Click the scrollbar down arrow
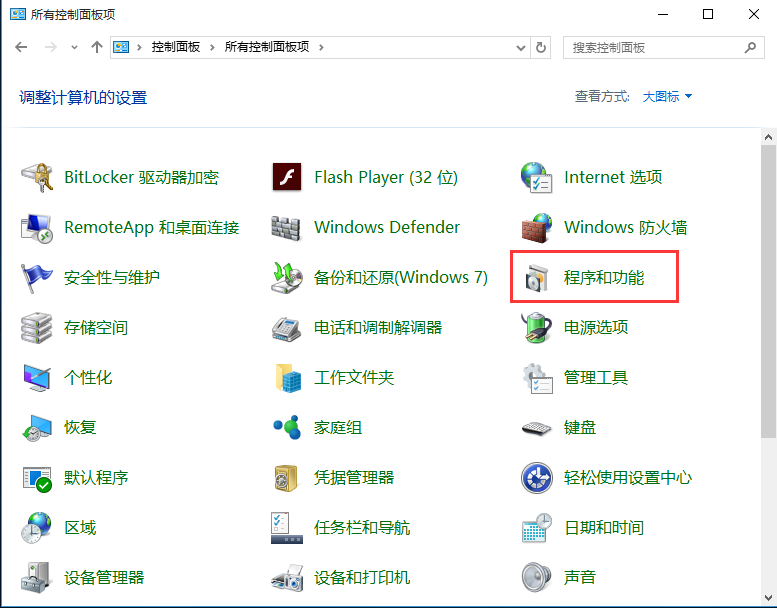This screenshot has height=608, width=777. click(769, 597)
